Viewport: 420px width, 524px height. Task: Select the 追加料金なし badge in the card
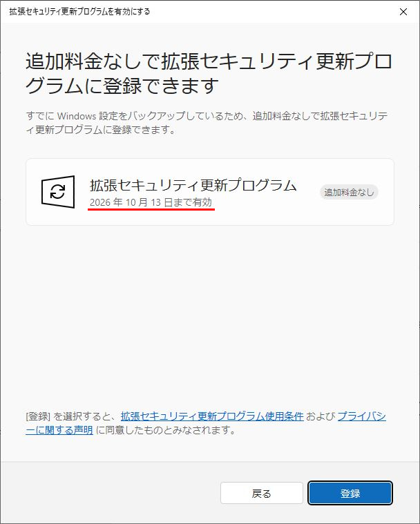349,192
